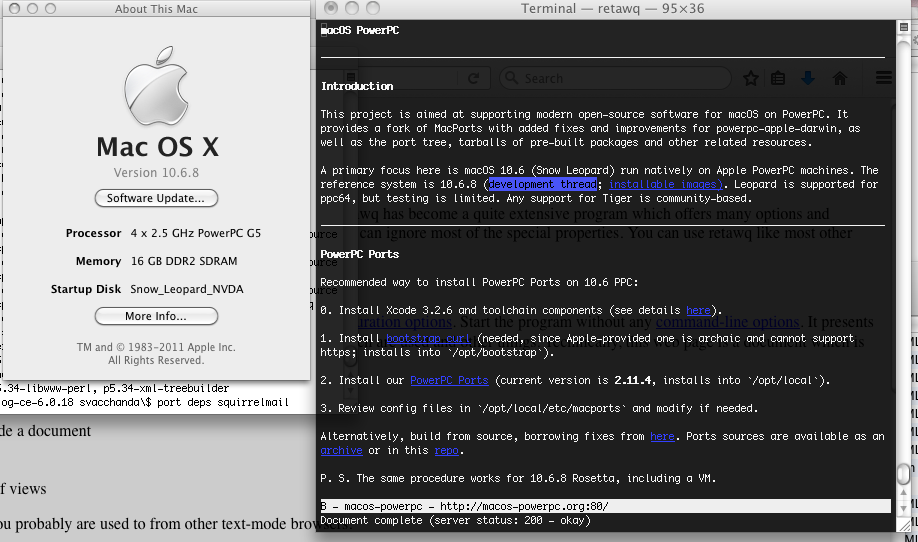Click the Apple logo image
Screen dimensions: 918x542
tap(156, 85)
